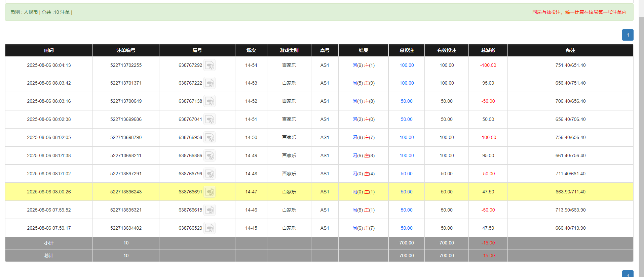Screen dimensions: 644x277
Task: Open replay icon in highlighted row 638766691
Action: (x=210, y=192)
